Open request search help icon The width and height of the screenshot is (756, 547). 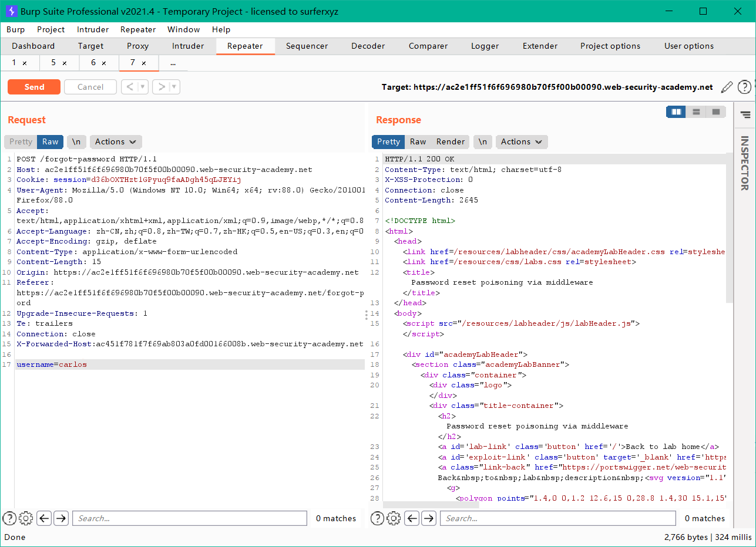coord(9,518)
